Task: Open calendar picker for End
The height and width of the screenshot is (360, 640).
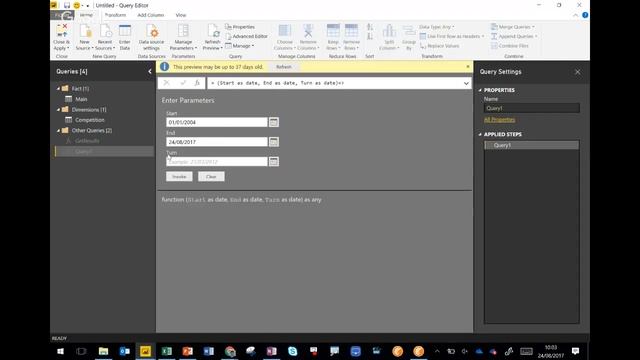Action: point(274,142)
